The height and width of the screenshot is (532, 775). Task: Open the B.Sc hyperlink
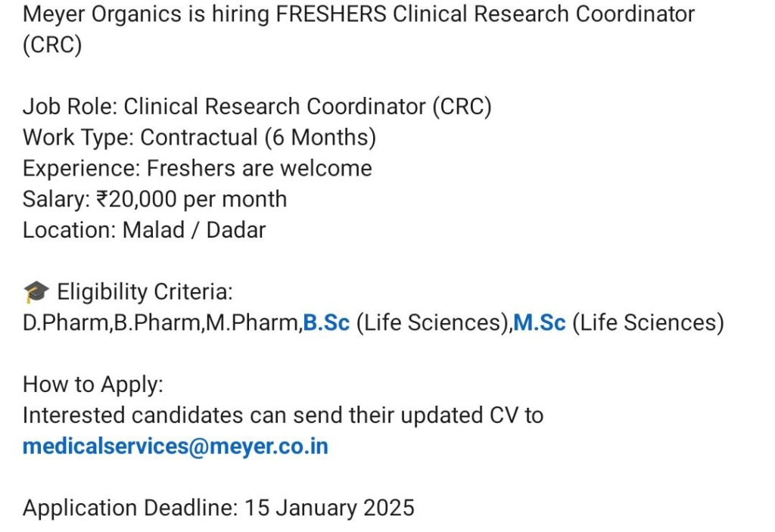(326, 323)
